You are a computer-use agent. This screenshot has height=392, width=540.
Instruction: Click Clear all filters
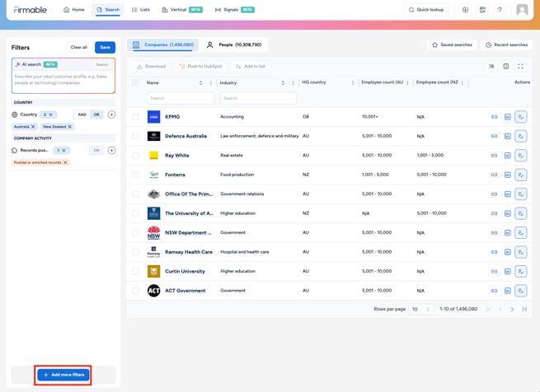[x=79, y=48]
